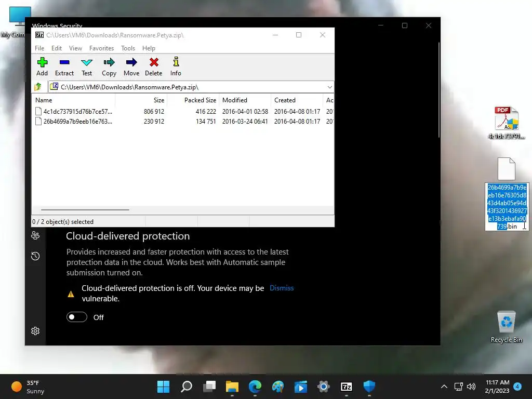Viewport: 532px width, 399px height.
Task: Click the file rename text box on the desktop
Action: 507,207
